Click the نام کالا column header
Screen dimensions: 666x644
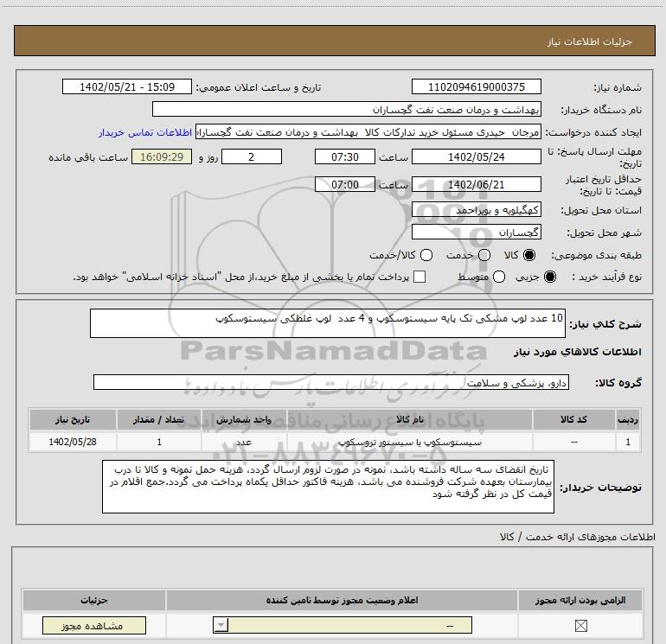410,419
